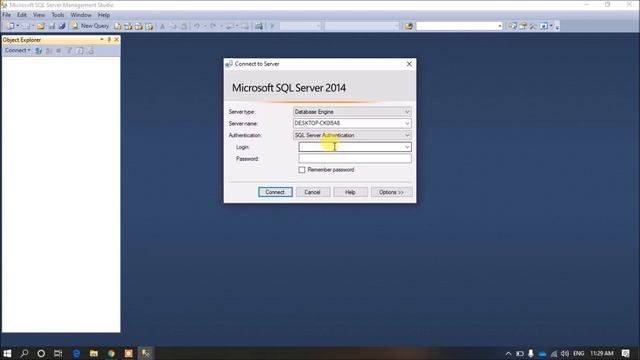Pin the Object Explorer panel

(x=109, y=40)
